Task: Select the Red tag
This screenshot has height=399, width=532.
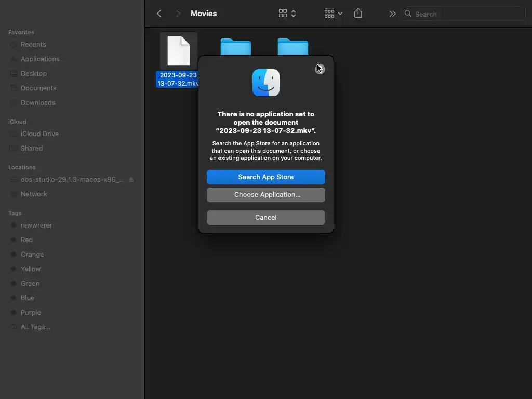Action: (x=26, y=240)
